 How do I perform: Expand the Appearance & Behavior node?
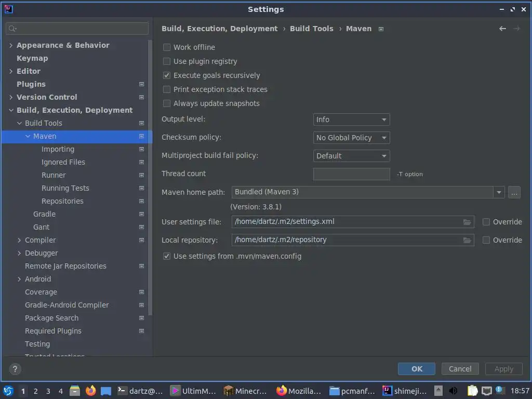[x=11, y=45]
